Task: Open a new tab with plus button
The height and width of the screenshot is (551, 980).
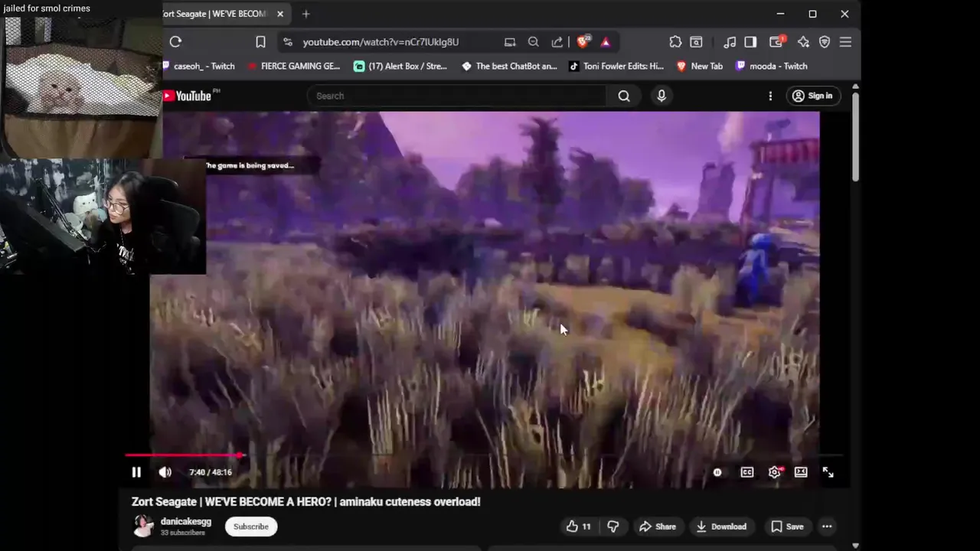Action: [305, 14]
